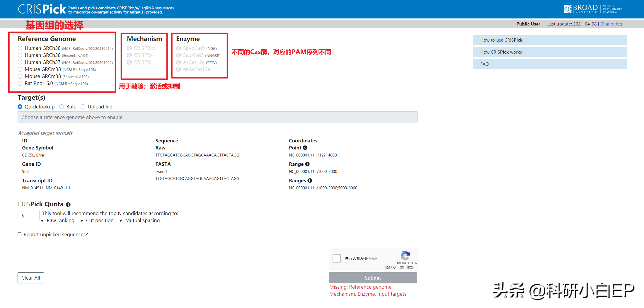This screenshot has width=644, height=308.
Task: Click the info icon next to Point
Action: (305, 148)
